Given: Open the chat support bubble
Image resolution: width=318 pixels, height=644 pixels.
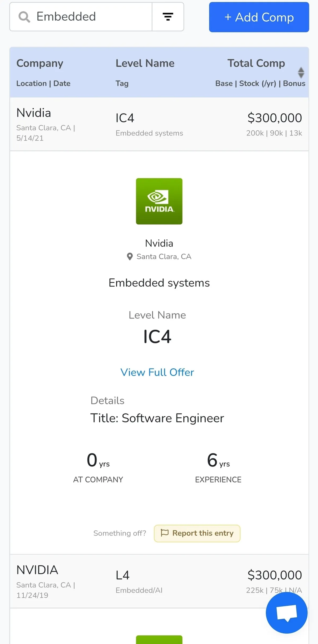Looking at the screenshot, I should 286,613.
